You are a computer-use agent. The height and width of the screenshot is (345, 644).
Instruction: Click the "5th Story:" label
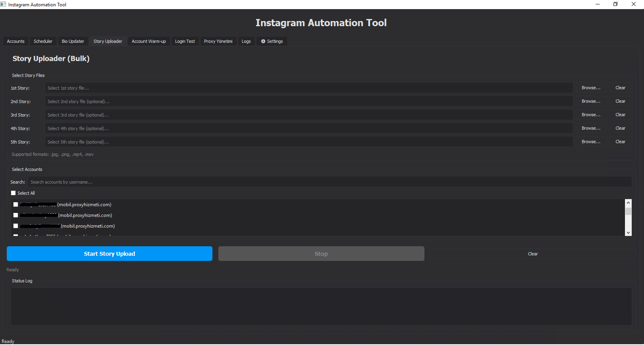[x=20, y=142]
